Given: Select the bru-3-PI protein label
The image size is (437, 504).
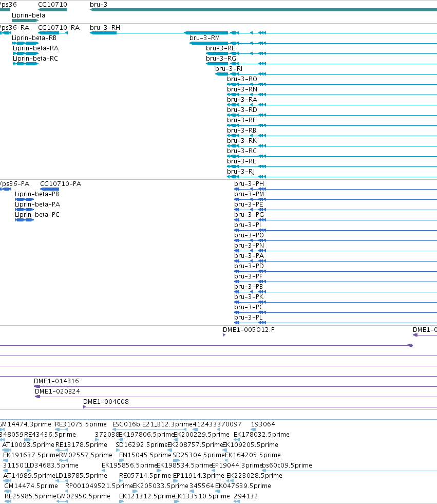Looking at the screenshot, I should (x=248, y=225).
